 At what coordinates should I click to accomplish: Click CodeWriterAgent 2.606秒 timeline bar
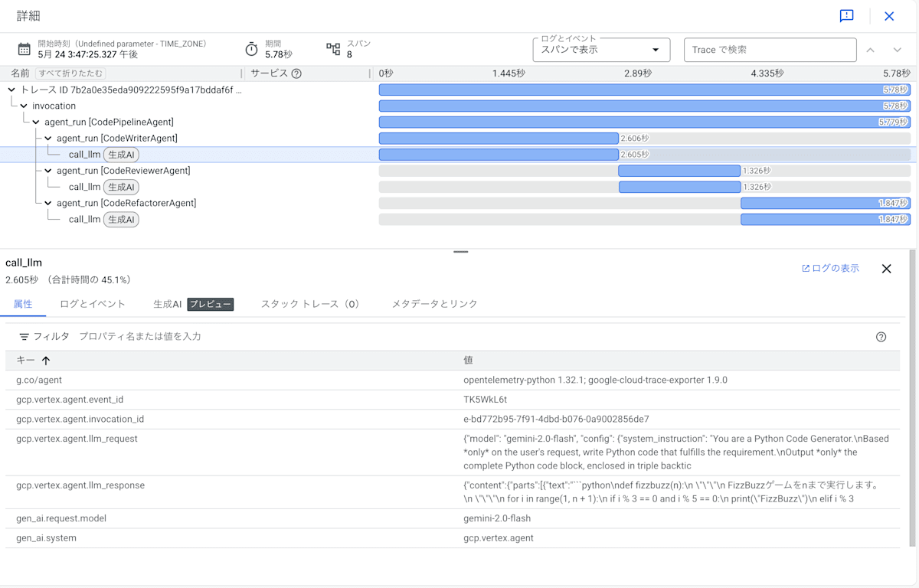point(499,139)
